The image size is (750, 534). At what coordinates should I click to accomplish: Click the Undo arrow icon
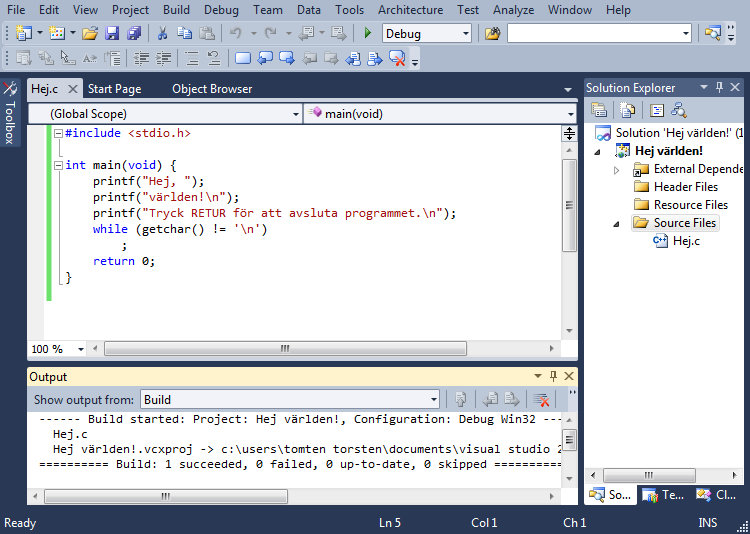tap(236, 33)
